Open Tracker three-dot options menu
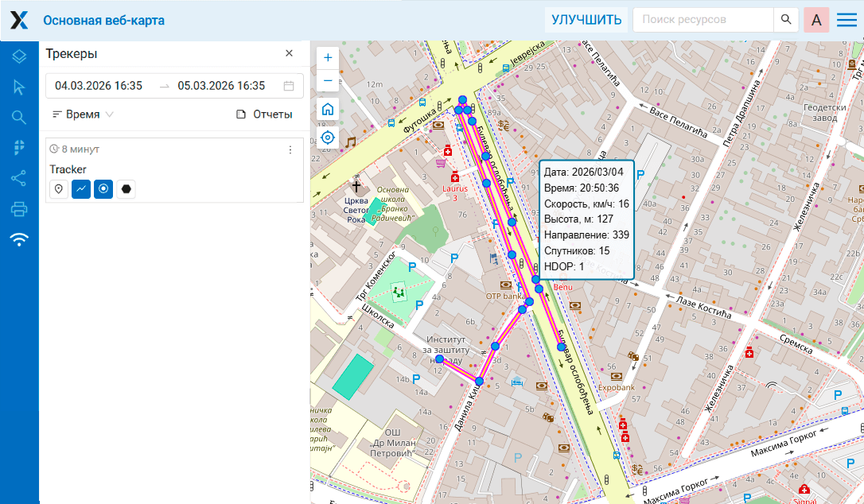Viewport: 864px width, 504px height. 290,149
